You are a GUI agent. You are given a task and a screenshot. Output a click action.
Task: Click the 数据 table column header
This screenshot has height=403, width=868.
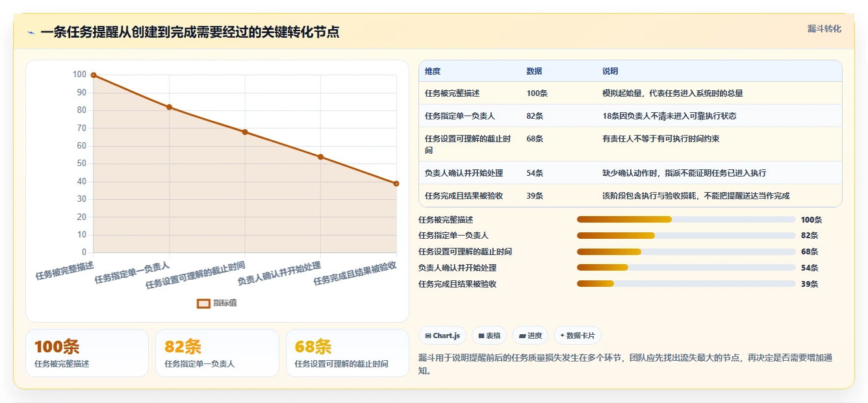tap(534, 71)
